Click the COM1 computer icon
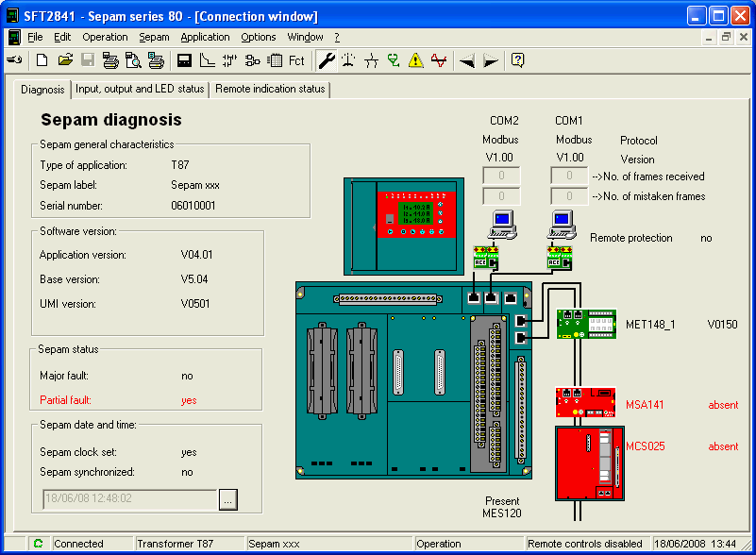756x555 pixels. [562, 225]
